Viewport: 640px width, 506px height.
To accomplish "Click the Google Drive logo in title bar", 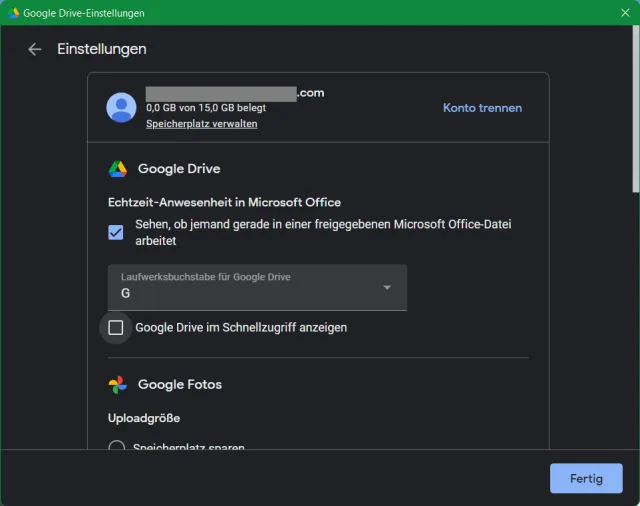I will tap(13, 13).
